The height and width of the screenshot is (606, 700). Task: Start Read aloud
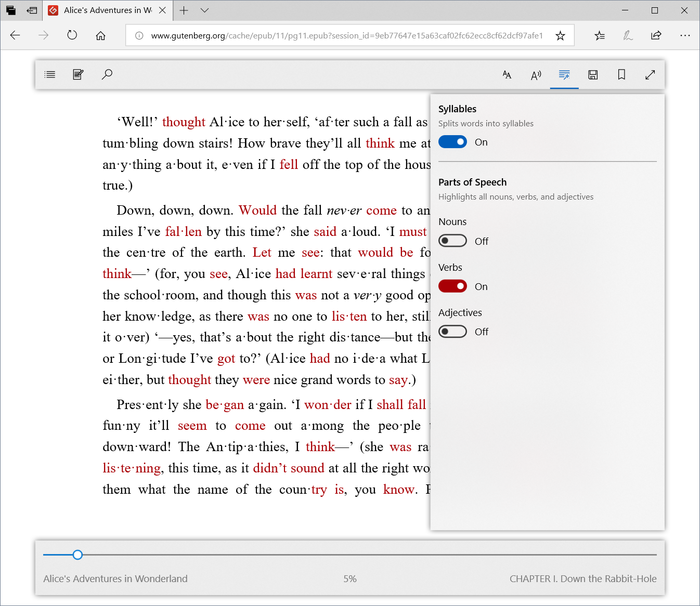pyautogui.click(x=536, y=75)
